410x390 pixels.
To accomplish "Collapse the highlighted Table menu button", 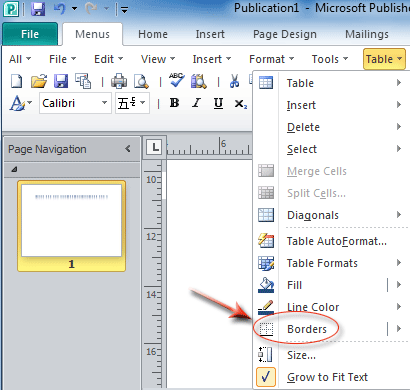I will pos(384,59).
